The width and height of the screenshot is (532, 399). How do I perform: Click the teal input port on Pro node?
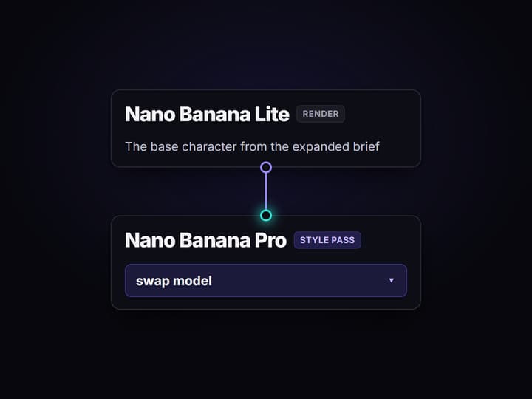(266, 216)
